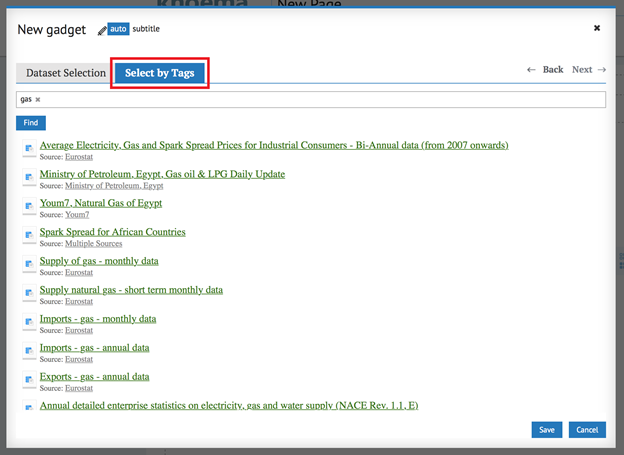Click dataset icon for Imports gas monthly
The width and height of the screenshot is (624, 455).
[x=29, y=322]
